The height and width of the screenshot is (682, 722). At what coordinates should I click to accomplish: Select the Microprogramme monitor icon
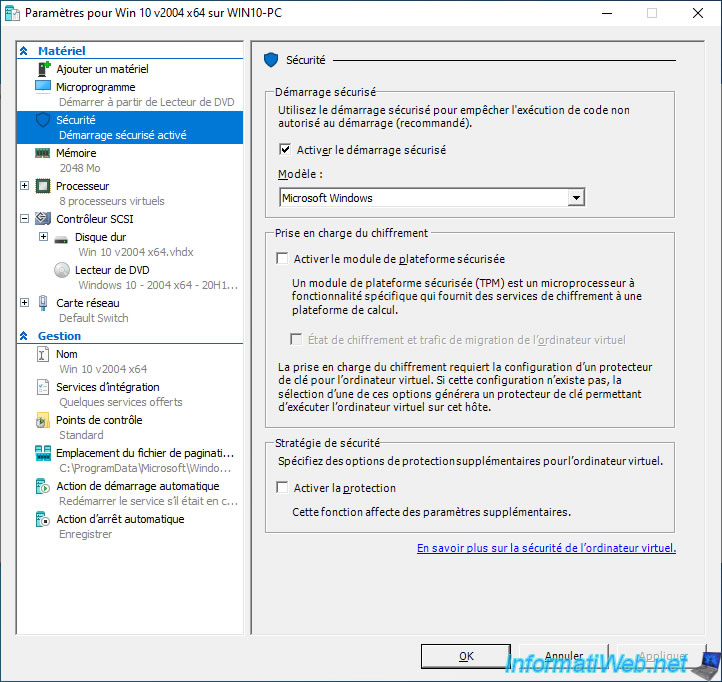pos(43,87)
